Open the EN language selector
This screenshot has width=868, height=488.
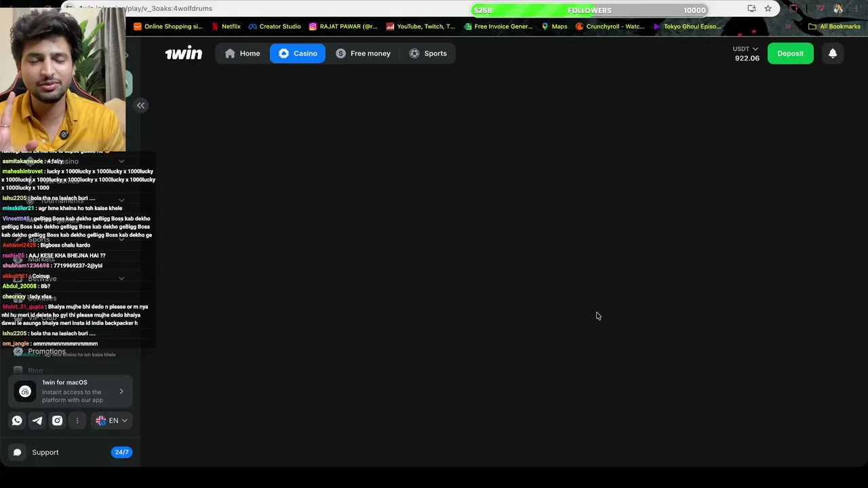[112, 420]
